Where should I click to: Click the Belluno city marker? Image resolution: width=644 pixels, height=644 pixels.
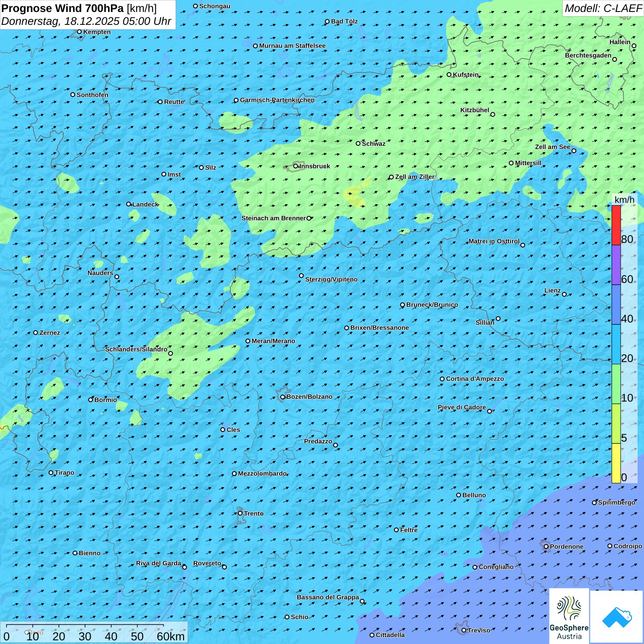[459, 495]
